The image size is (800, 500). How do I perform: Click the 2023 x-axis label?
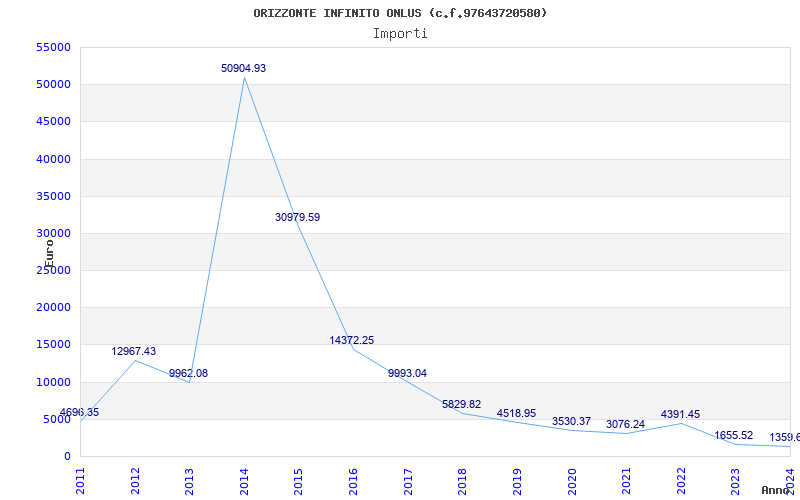point(735,481)
